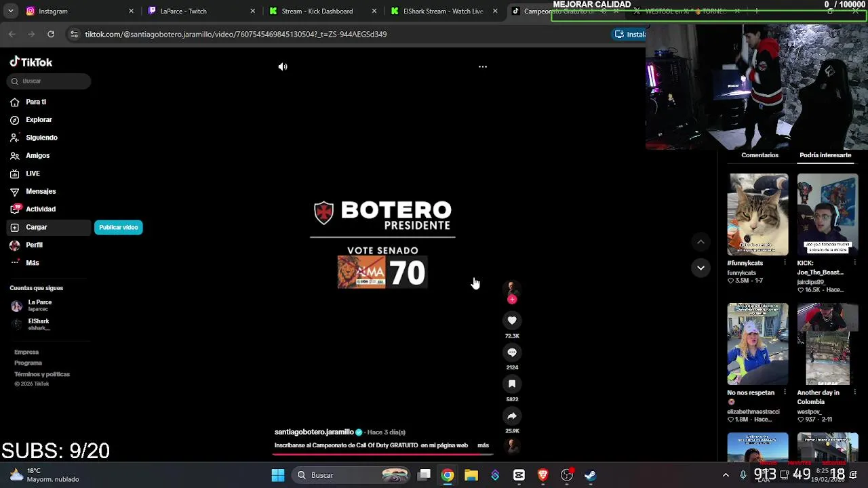The image size is (868, 488).
Task: Click the browser address bar URL
Action: pyautogui.click(x=236, y=34)
